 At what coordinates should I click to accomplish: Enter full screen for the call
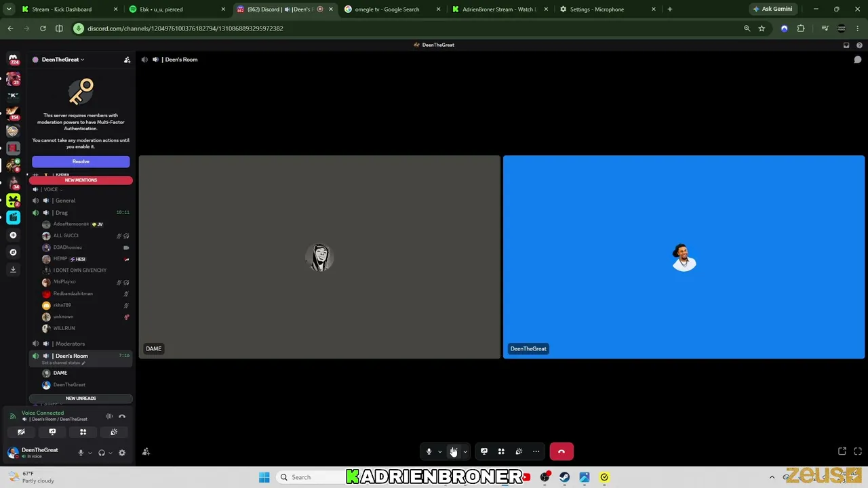point(858,451)
